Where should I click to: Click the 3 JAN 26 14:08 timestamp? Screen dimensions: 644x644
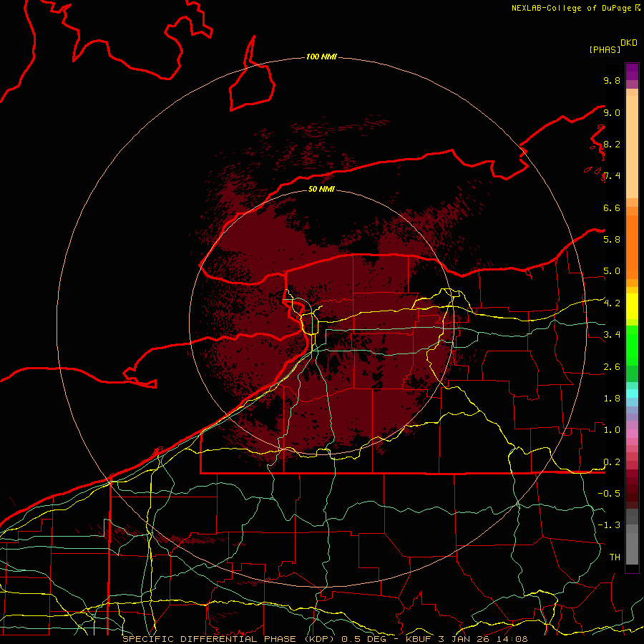[484, 639]
